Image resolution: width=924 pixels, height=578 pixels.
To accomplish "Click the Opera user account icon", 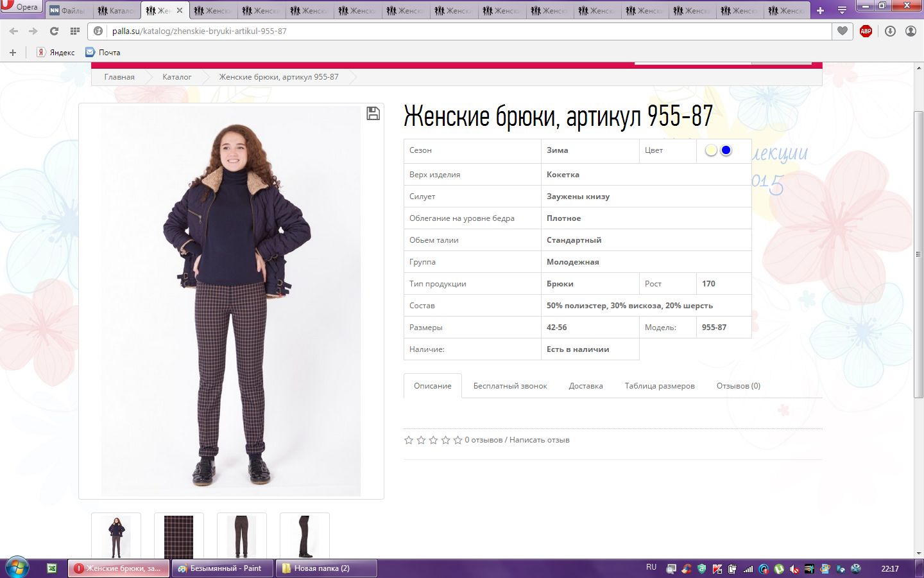I will pos(911,31).
